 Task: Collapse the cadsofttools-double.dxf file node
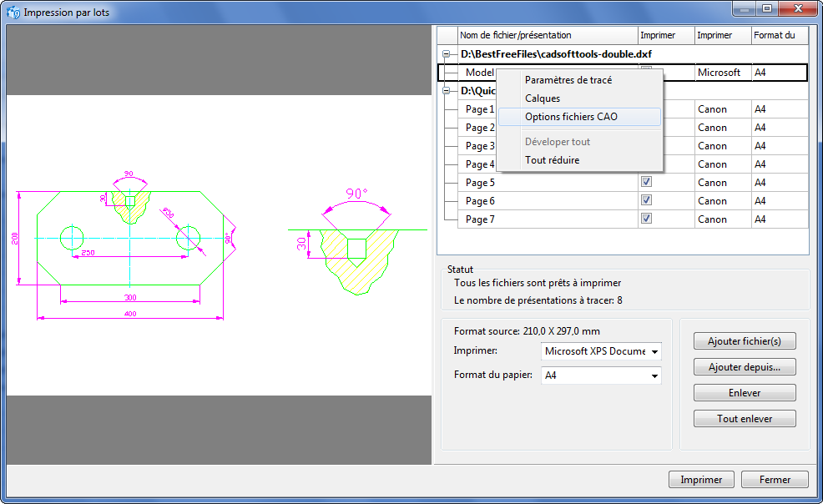tap(447, 54)
